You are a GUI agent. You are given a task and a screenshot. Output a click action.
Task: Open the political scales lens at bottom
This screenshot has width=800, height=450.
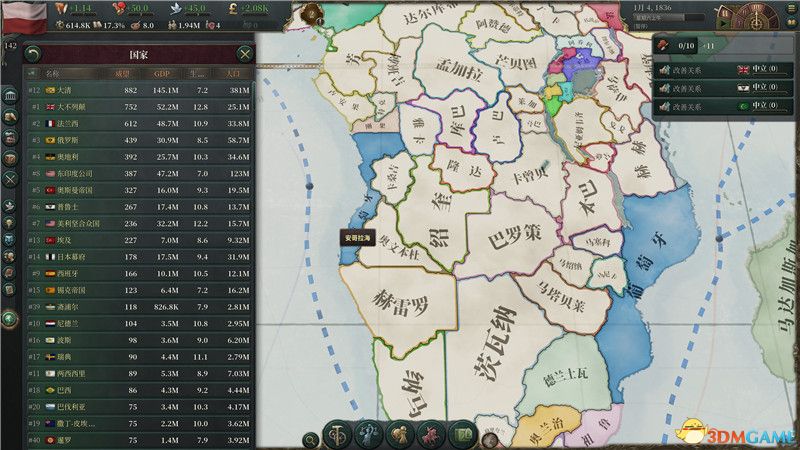(368, 435)
